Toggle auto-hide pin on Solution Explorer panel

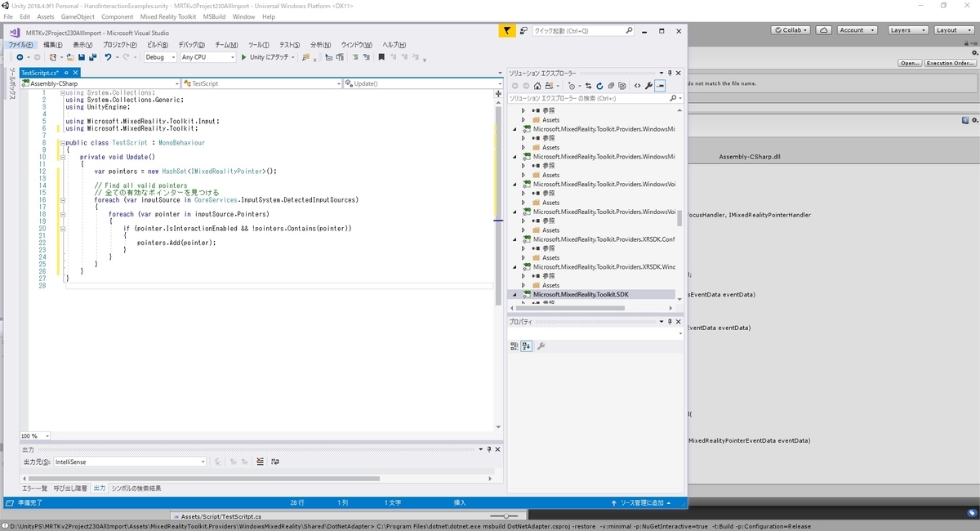[670, 74]
